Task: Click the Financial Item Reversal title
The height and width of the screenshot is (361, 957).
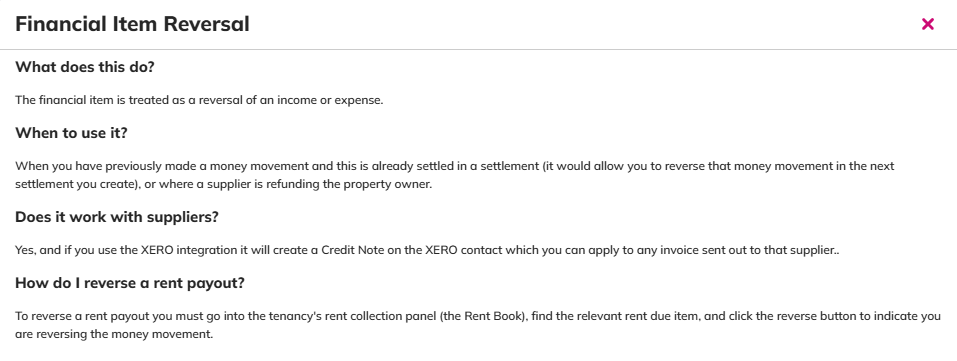Action: [132, 24]
